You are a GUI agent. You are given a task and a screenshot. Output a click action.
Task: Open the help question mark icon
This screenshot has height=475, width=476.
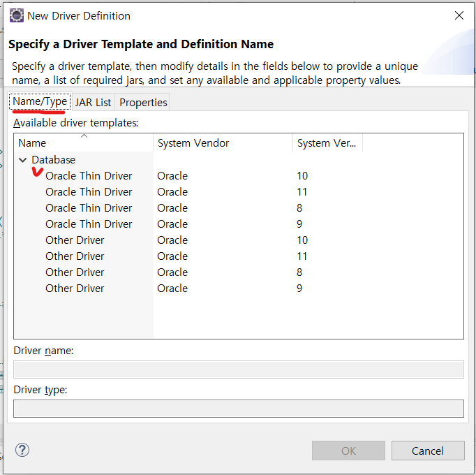click(22, 450)
